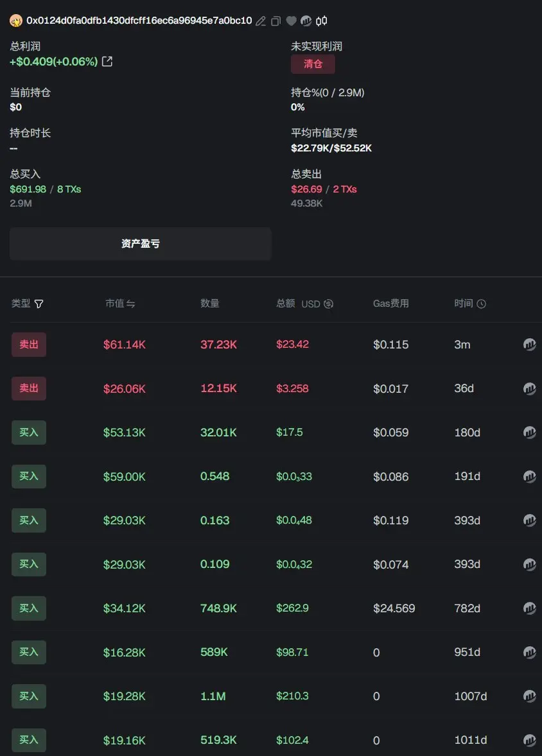The height and width of the screenshot is (756, 542).
Task: Click the quantity 748.9K cell
Action: pos(218,608)
